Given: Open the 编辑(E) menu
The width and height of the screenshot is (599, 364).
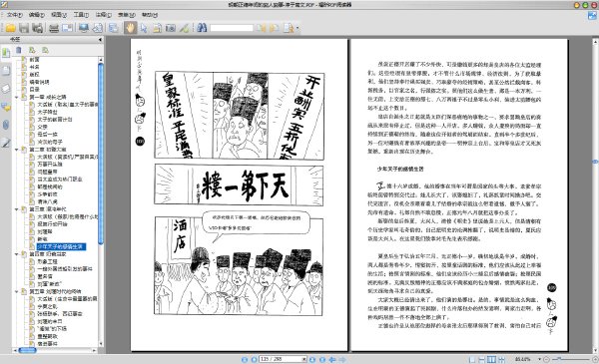Looking at the screenshot, I should pyautogui.click(x=37, y=15).
